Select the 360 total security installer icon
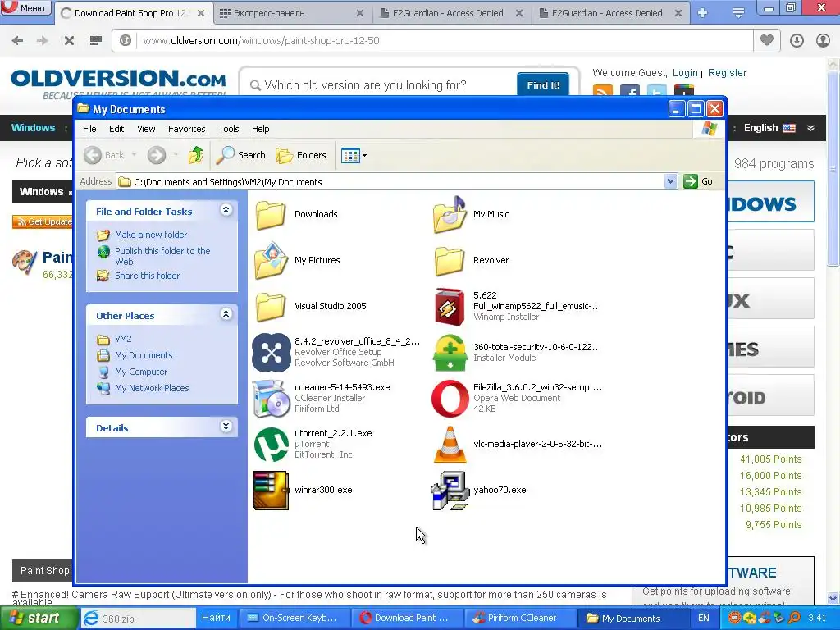This screenshot has width=840, height=630. pos(450,353)
